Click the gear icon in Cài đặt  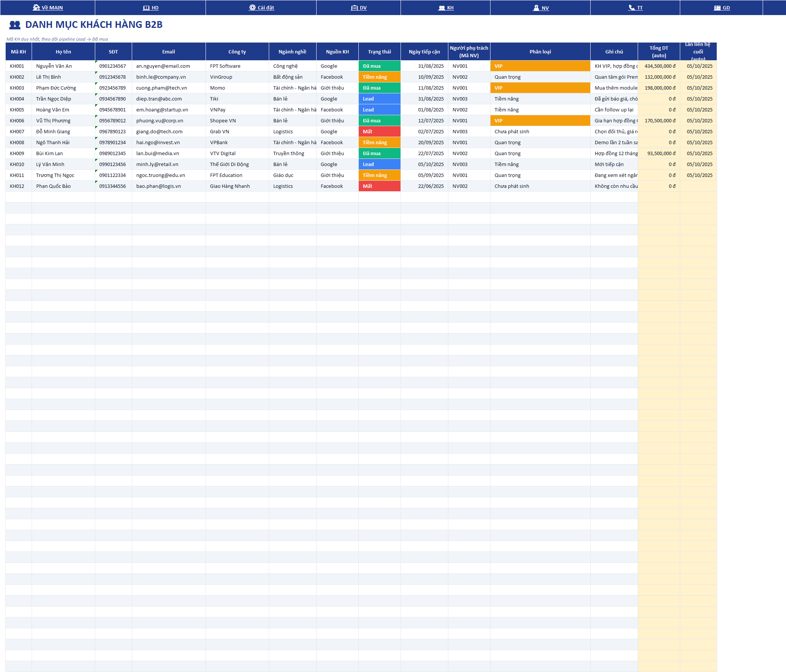tap(252, 7)
